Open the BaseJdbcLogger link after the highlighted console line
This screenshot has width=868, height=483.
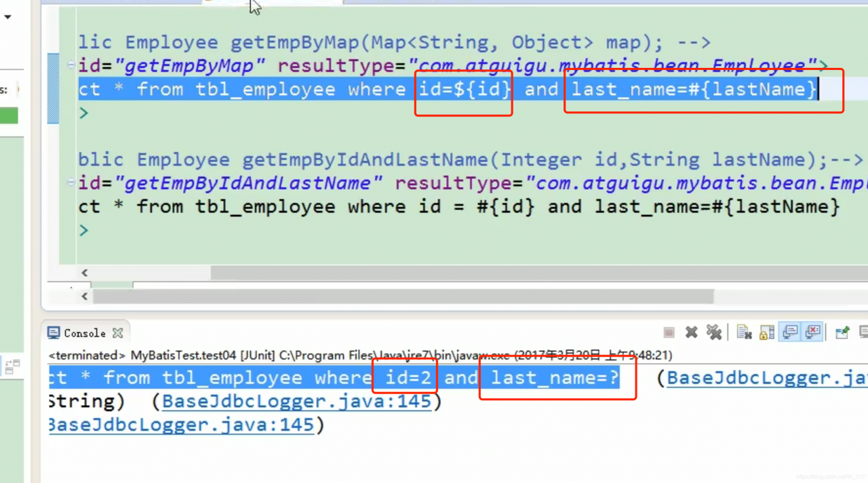pyautogui.click(x=767, y=379)
